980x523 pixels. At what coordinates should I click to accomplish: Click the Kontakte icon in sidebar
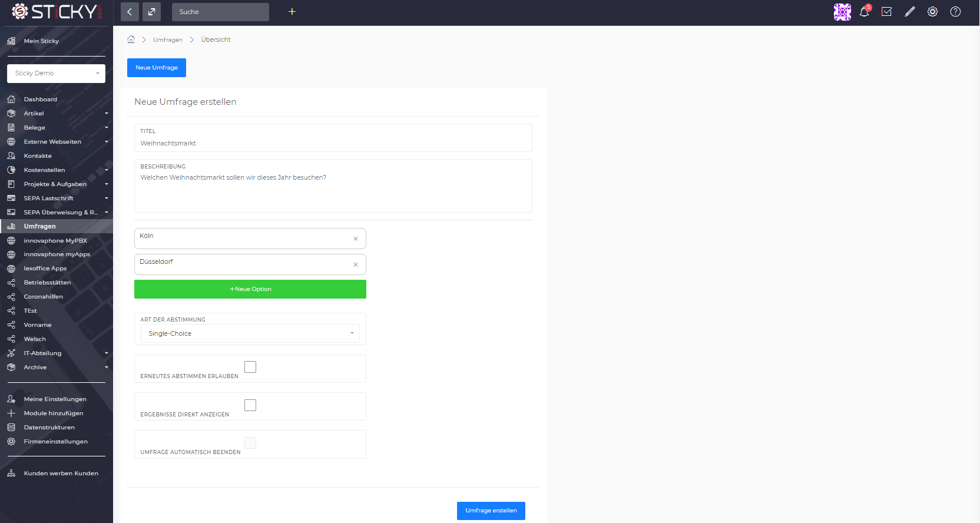coord(11,155)
